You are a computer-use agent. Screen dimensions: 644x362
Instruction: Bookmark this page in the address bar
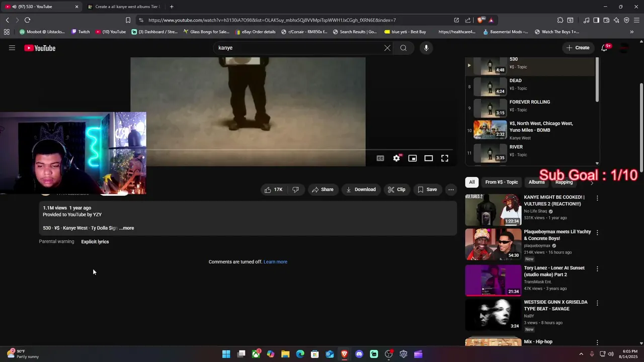tap(128, 20)
